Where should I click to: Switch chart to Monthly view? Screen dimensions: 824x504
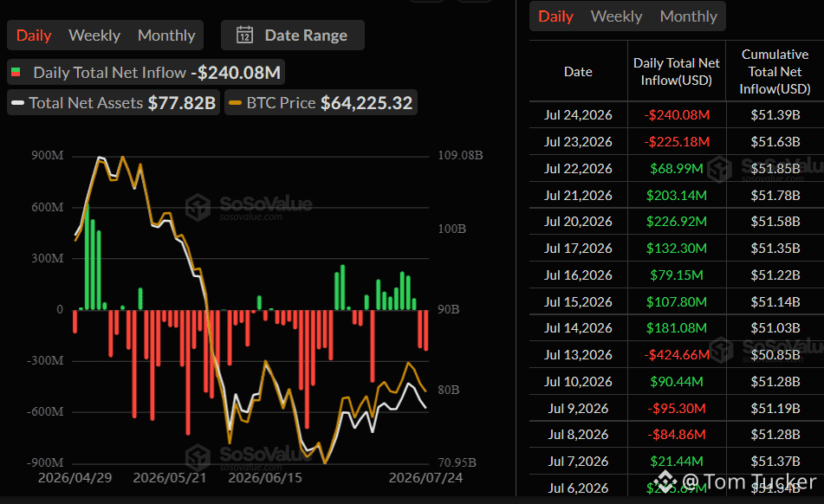click(x=166, y=36)
